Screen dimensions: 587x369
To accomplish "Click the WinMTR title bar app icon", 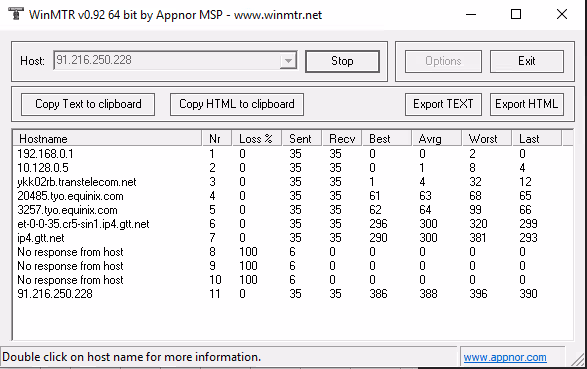I will click(16, 14).
